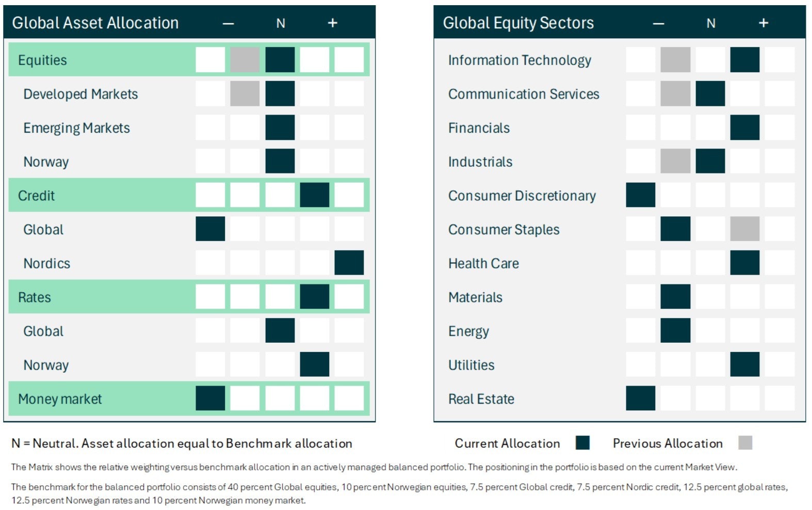The image size is (812, 510).
Task: Click the dark cell in the Nordics row
Action: pos(349,263)
